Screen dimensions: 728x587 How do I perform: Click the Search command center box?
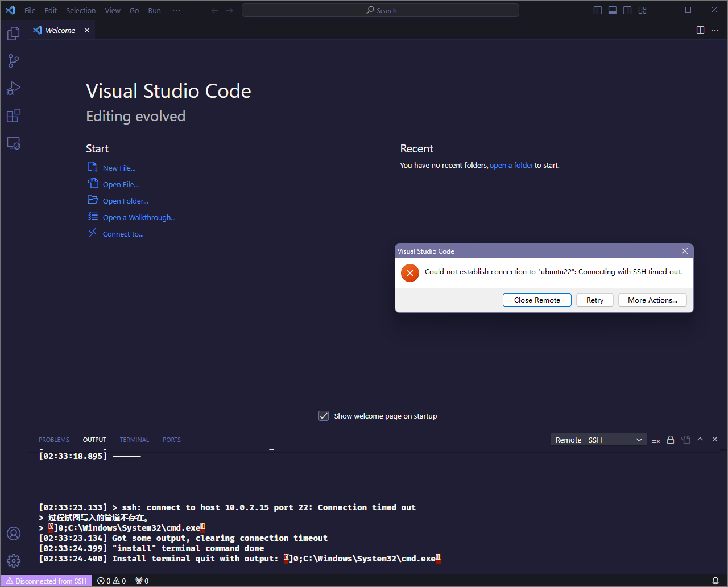pyautogui.click(x=380, y=10)
